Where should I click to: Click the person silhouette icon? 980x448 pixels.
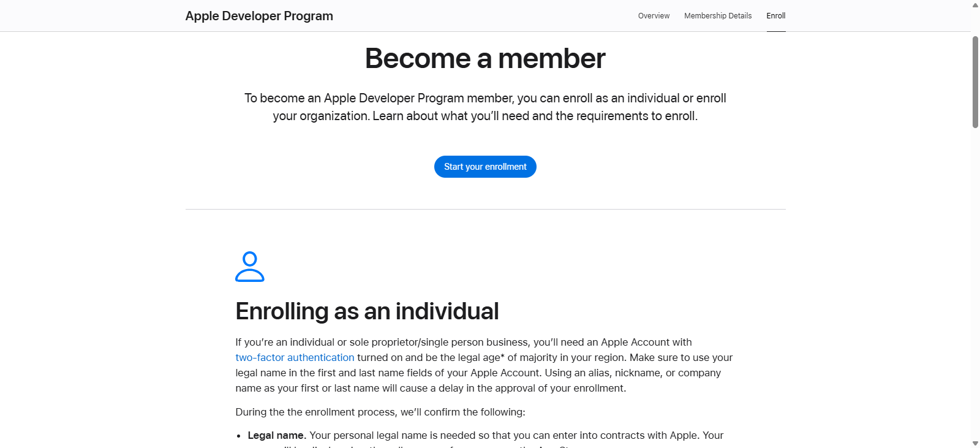point(249,267)
